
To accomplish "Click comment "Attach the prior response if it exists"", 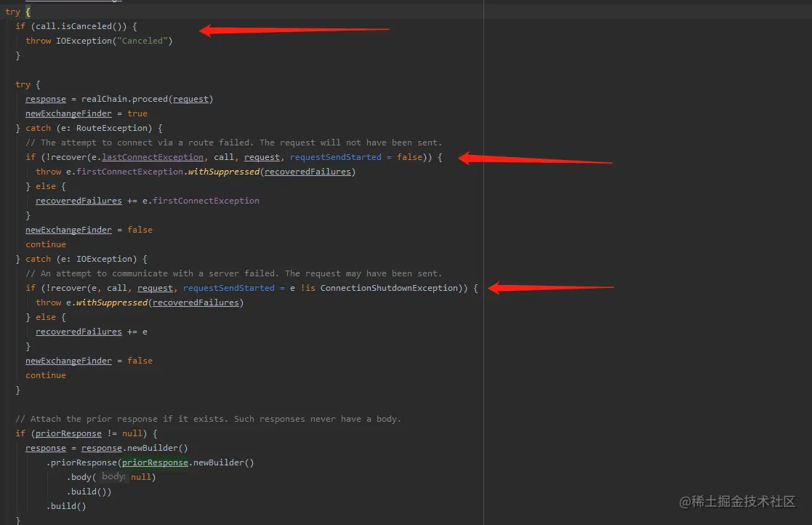I will click(x=121, y=419).
